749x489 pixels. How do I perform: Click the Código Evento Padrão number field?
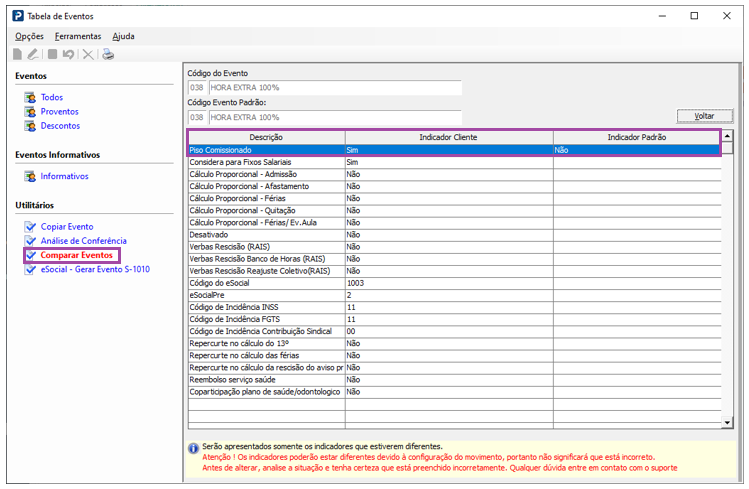[197, 117]
